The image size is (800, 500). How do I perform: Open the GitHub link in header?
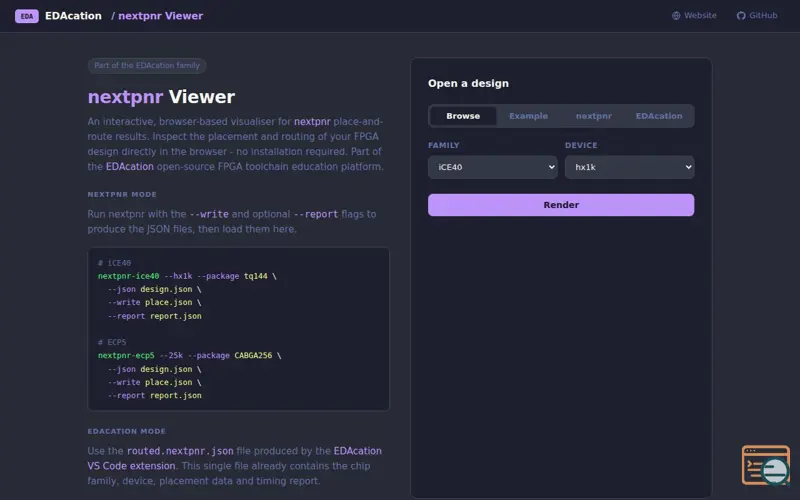click(757, 16)
